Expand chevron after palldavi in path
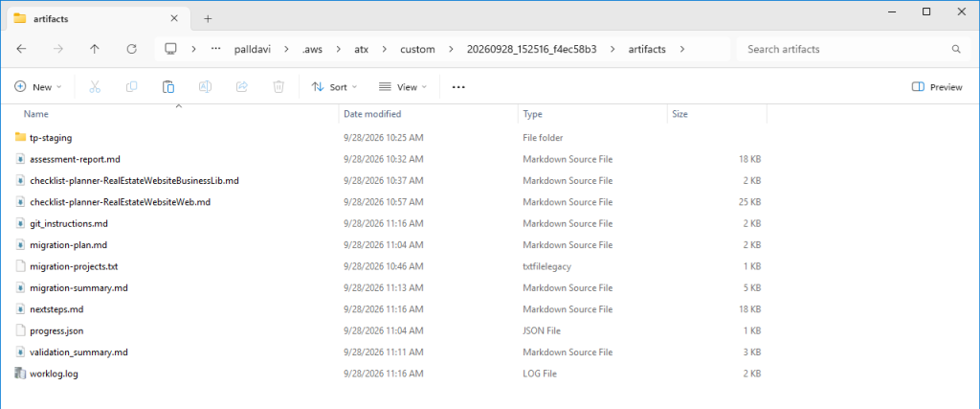This screenshot has width=980, height=409. pos(287,49)
